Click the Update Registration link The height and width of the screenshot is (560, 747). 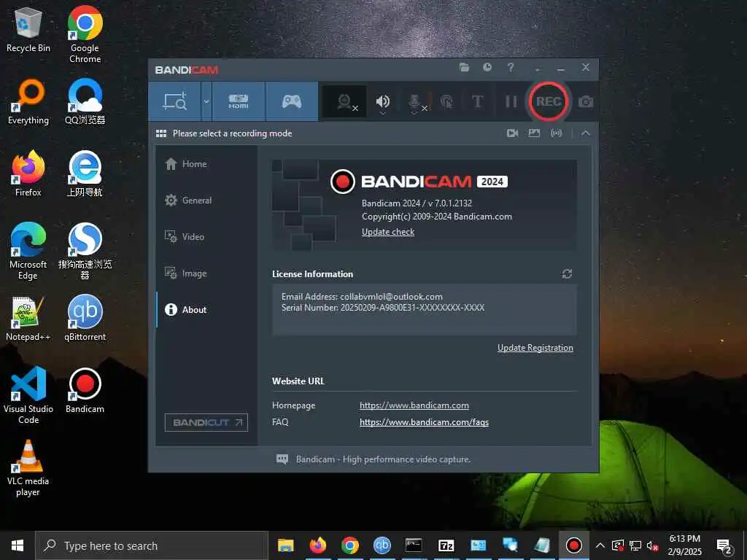pyautogui.click(x=535, y=348)
